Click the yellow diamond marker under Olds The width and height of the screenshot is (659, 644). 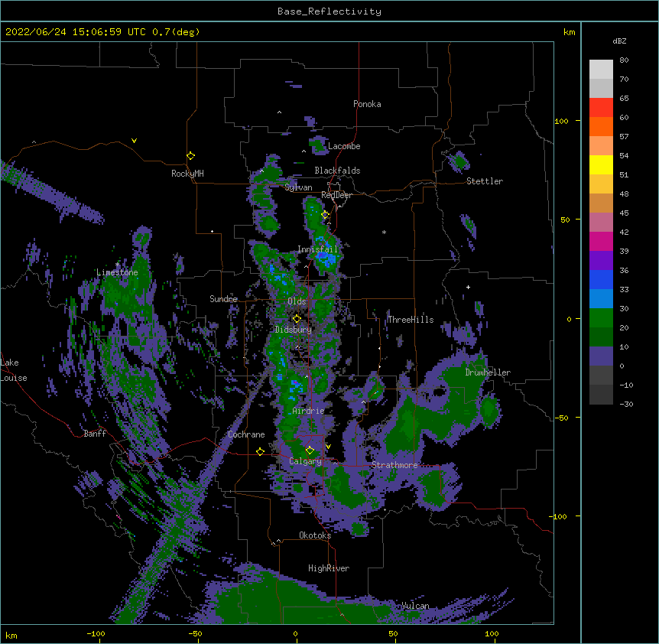297,319
